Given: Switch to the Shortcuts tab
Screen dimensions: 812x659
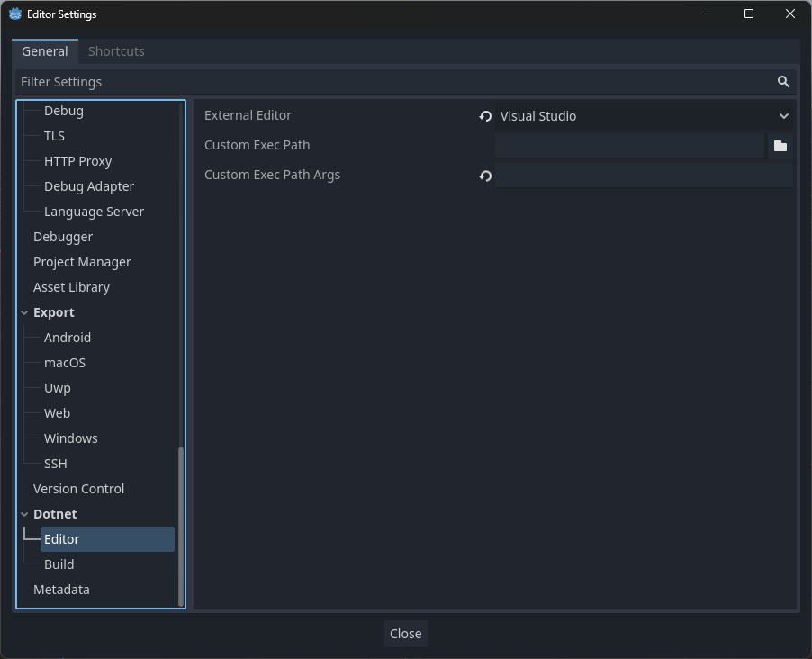Looking at the screenshot, I should coord(116,51).
